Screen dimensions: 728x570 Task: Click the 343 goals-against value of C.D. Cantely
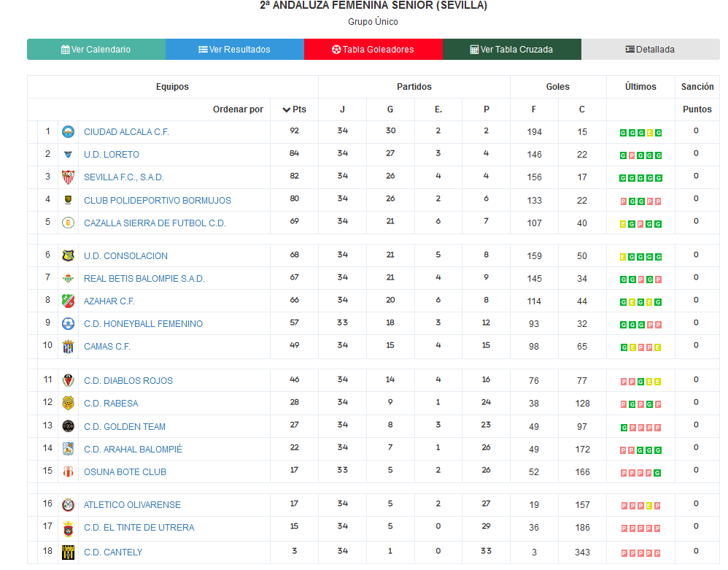[582, 552]
